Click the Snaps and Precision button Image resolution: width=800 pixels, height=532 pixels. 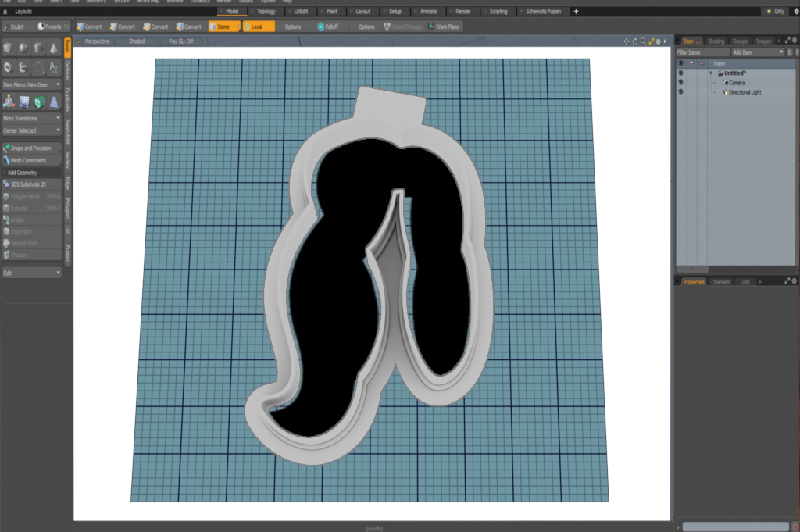coord(31,148)
